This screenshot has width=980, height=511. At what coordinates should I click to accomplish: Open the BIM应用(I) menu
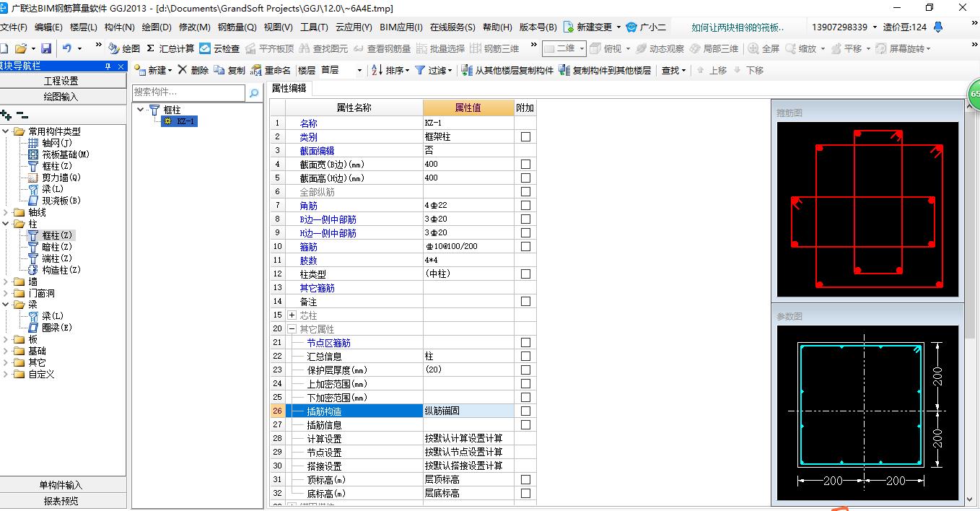(x=401, y=27)
